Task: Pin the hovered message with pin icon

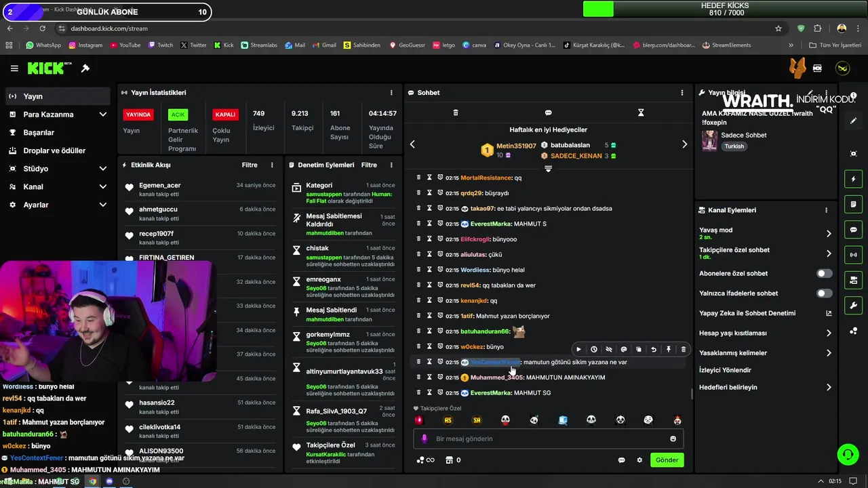Action: (x=669, y=349)
